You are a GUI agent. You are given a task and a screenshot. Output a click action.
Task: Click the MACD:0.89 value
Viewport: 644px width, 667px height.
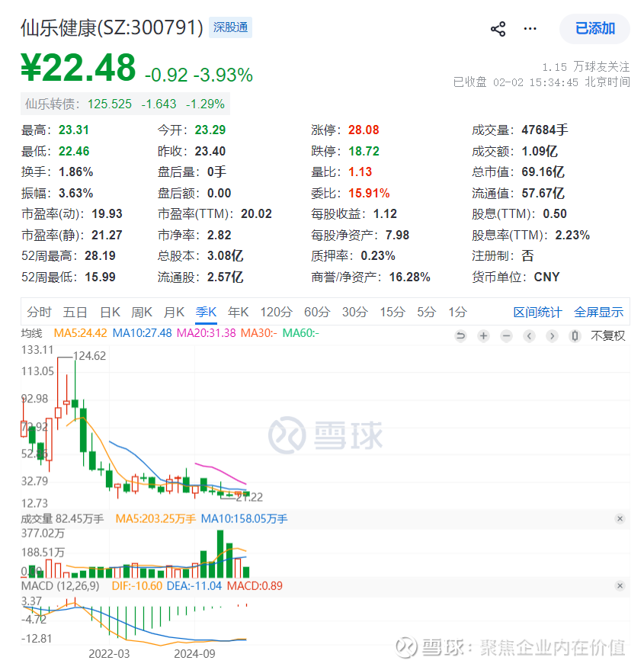coord(255,585)
